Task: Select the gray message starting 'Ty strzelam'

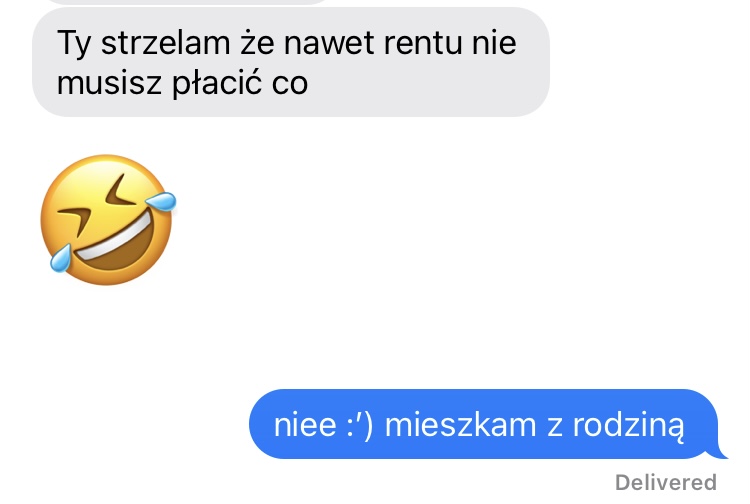Action: point(291,62)
